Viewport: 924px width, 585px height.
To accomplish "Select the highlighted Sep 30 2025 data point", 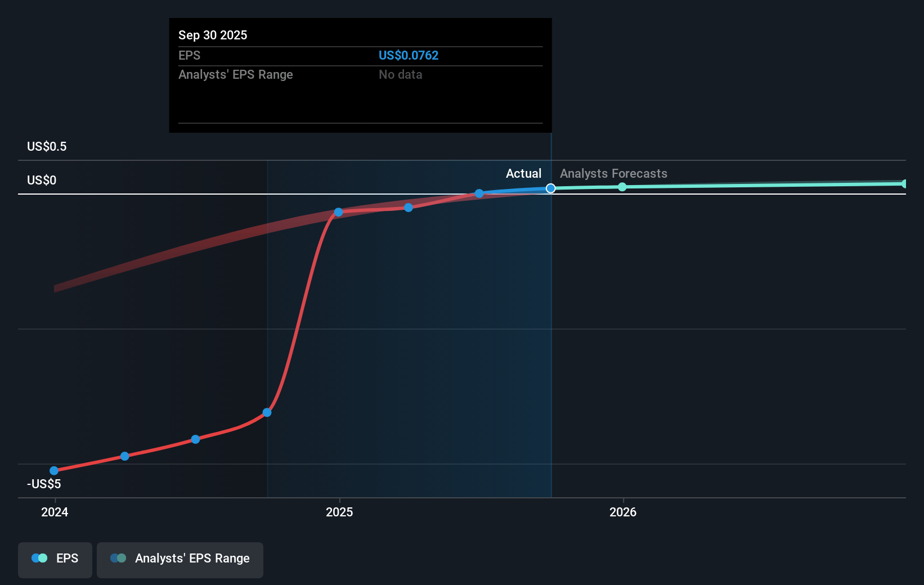I will 551,188.
